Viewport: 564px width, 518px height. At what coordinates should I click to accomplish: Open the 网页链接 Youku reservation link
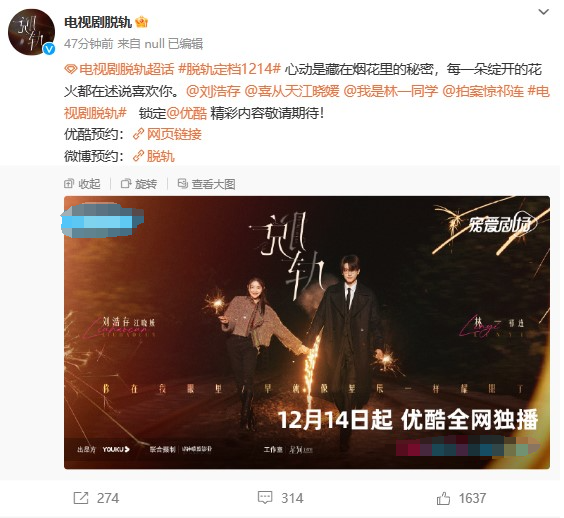coord(167,135)
